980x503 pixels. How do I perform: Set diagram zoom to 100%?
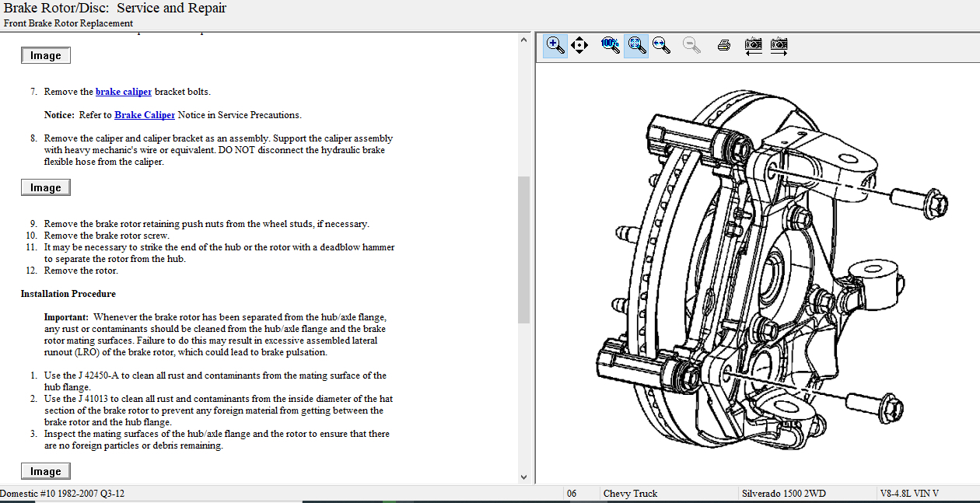click(610, 46)
